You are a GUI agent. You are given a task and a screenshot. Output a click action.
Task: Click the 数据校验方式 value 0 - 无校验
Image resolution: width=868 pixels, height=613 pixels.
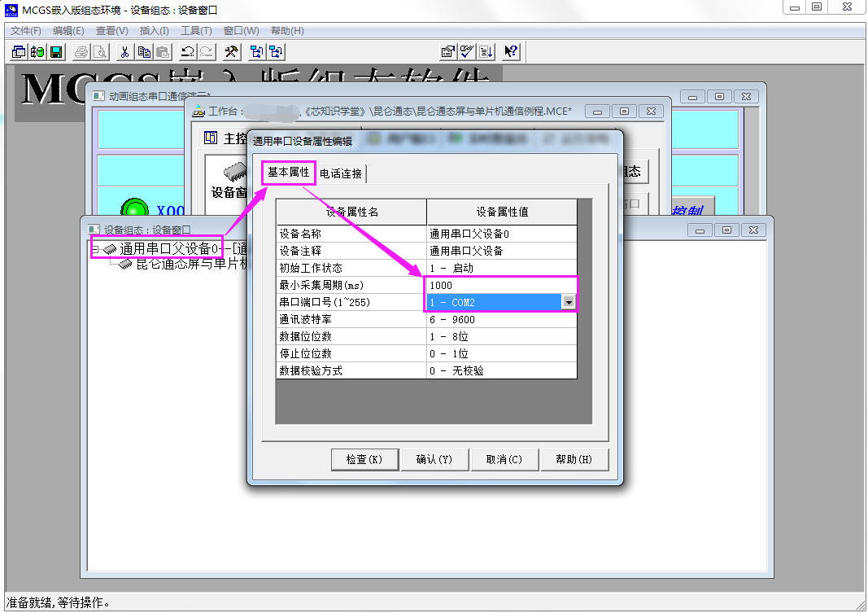502,371
